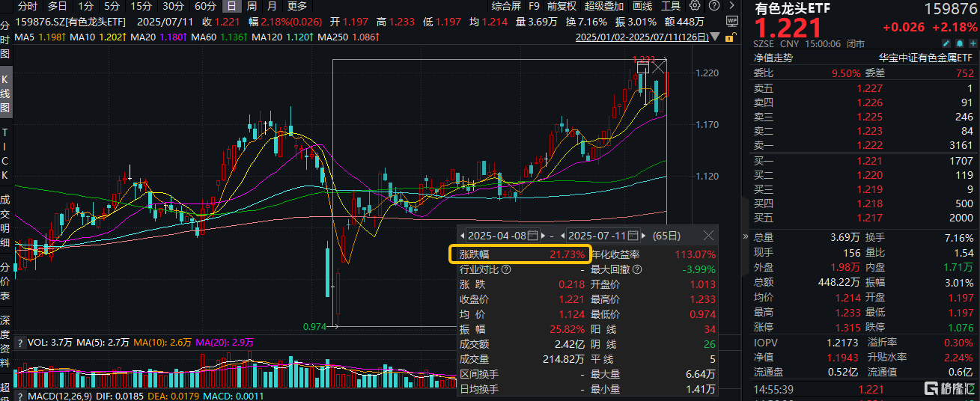Open the 前复权 adjustment dropdown

click(561, 5)
